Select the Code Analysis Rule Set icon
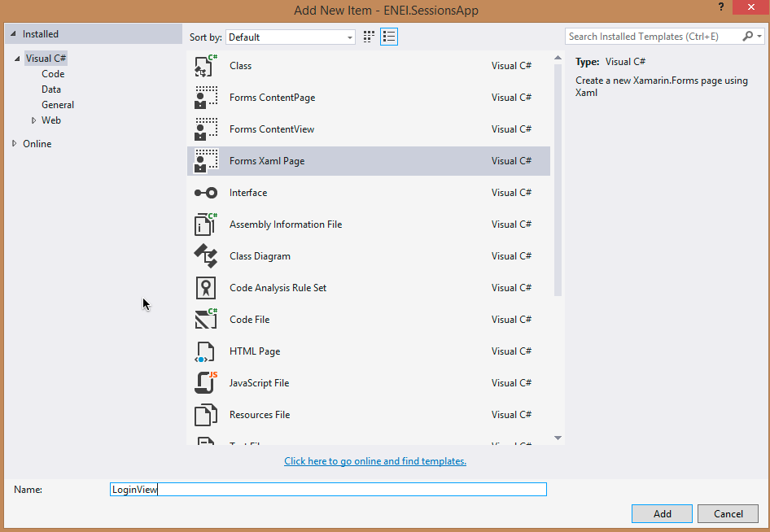 pos(206,288)
